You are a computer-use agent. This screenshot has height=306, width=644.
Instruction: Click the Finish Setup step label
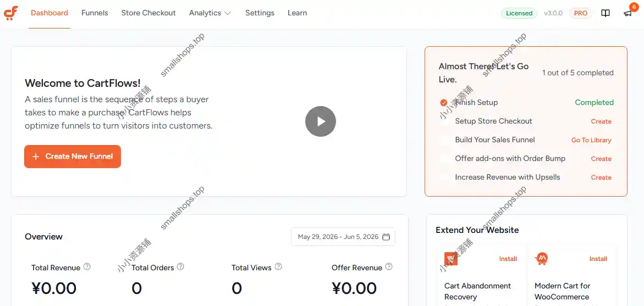click(476, 103)
